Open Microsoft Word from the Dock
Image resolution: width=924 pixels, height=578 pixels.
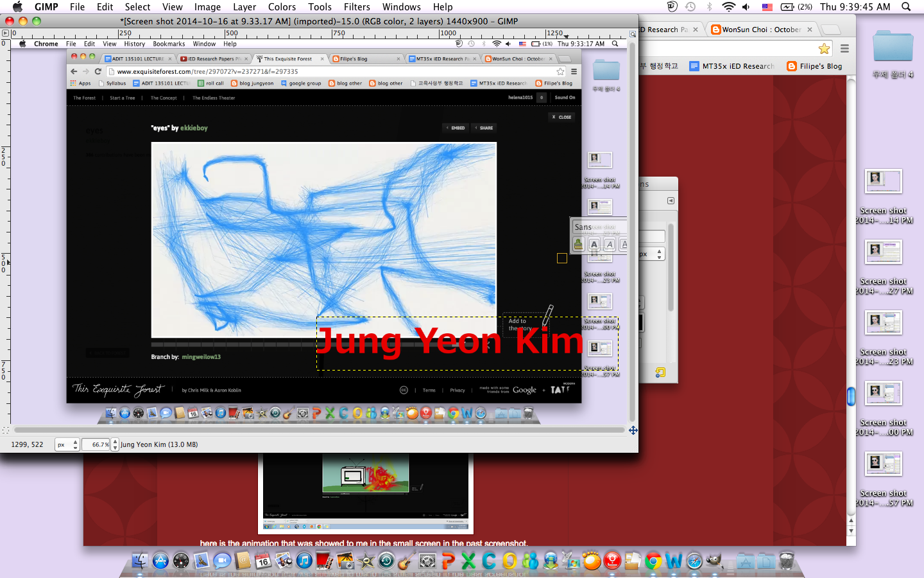(x=674, y=561)
